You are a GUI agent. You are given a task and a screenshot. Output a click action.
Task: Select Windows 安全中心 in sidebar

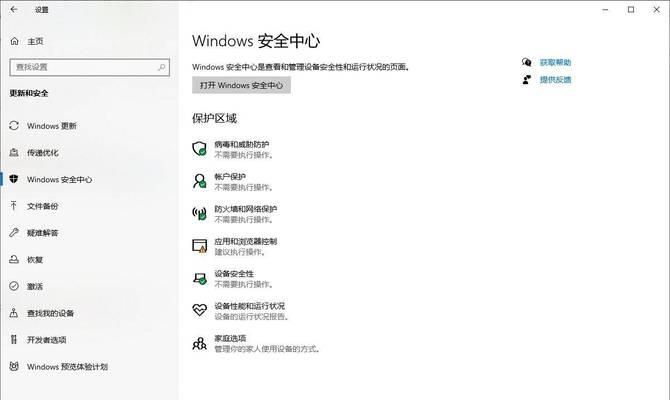click(x=59, y=179)
